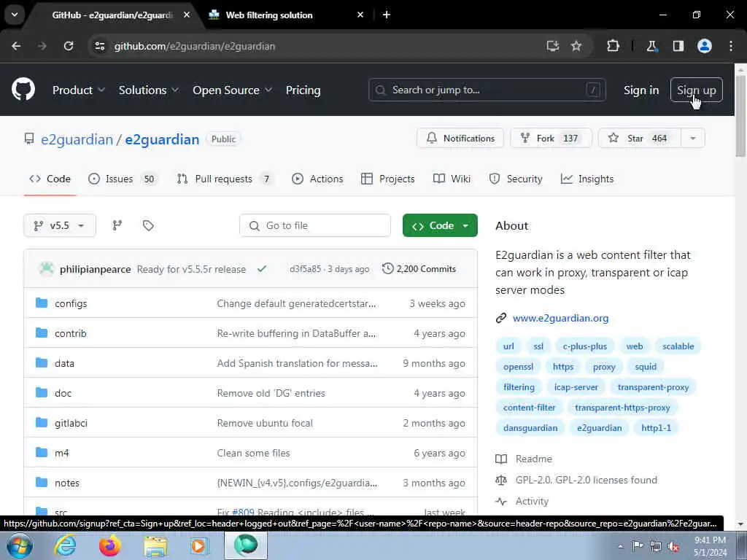The width and height of the screenshot is (747, 560).
Task: Open the gitlabci folder
Action: coord(71,423)
